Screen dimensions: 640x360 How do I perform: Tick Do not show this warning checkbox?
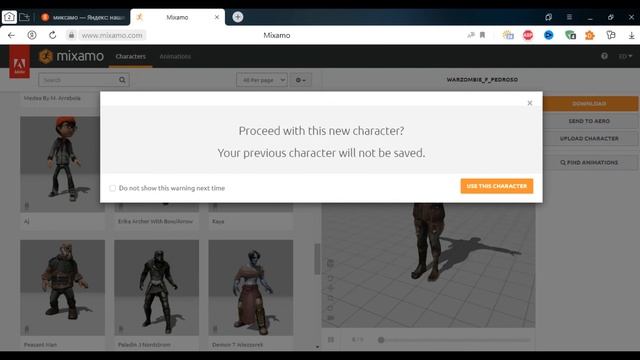(x=112, y=188)
